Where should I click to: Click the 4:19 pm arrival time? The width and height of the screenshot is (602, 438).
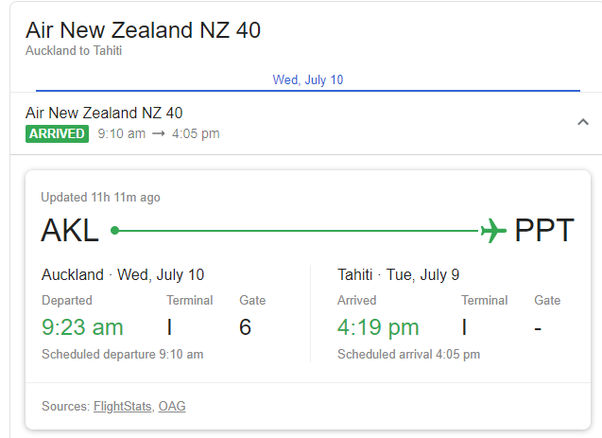coord(378,327)
